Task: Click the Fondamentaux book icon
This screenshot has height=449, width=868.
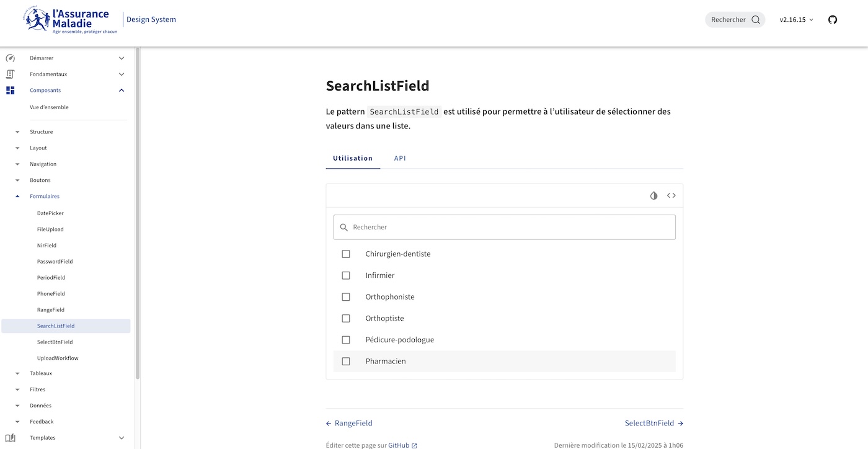Action: coord(10,74)
